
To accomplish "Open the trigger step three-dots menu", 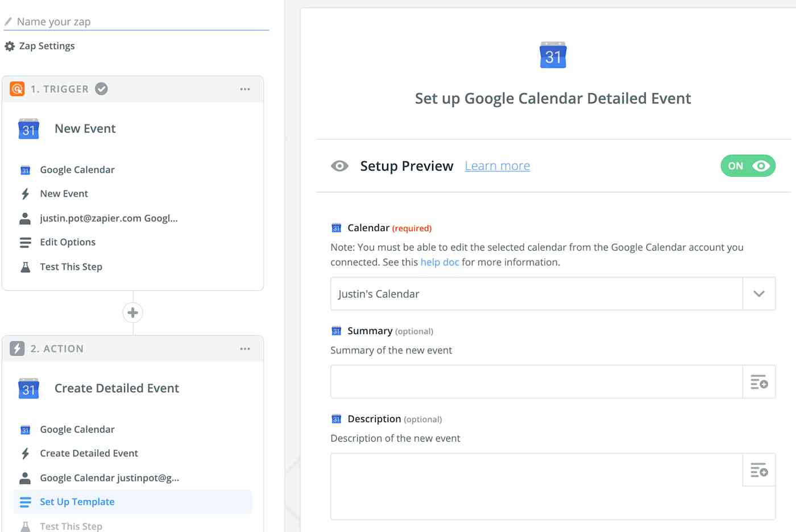I will click(x=245, y=89).
